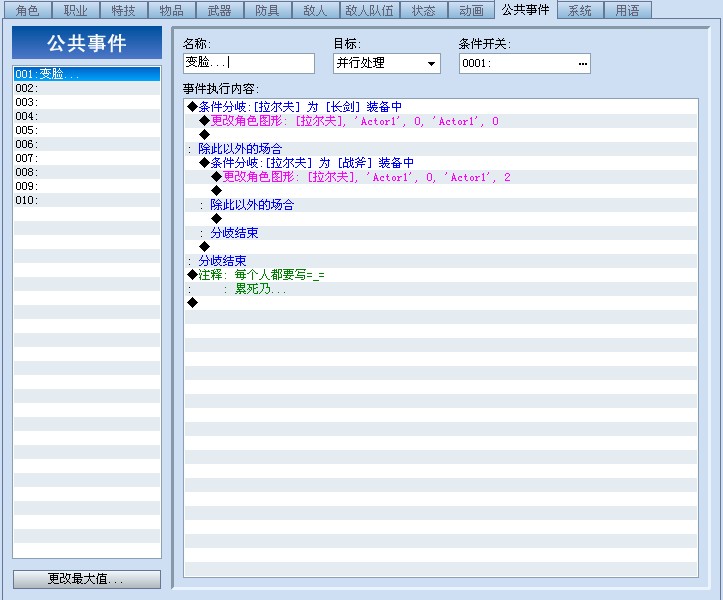Open the 动画 tab

471,10
